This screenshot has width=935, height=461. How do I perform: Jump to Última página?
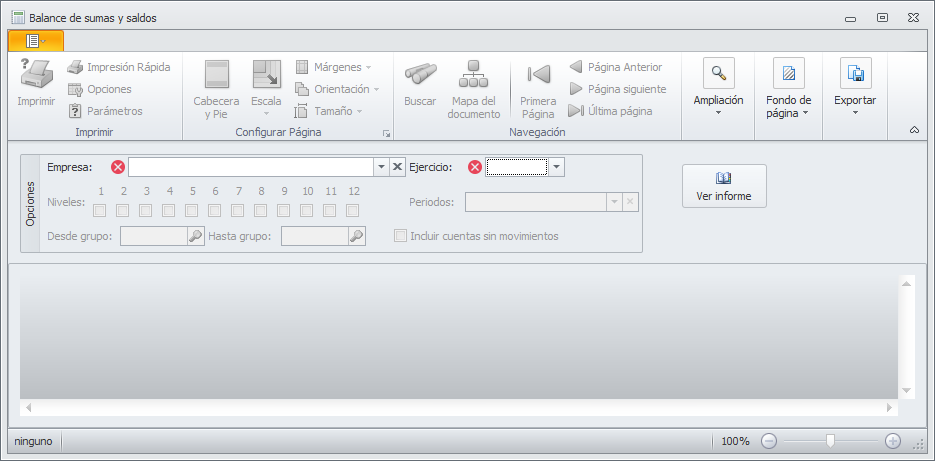(610, 111)
